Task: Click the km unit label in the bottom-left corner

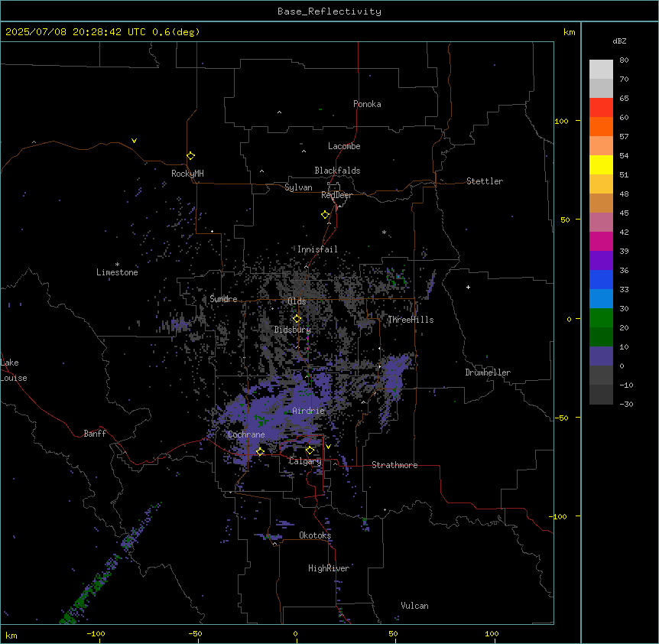Action: pyautogui.click(x=11, y=636)
